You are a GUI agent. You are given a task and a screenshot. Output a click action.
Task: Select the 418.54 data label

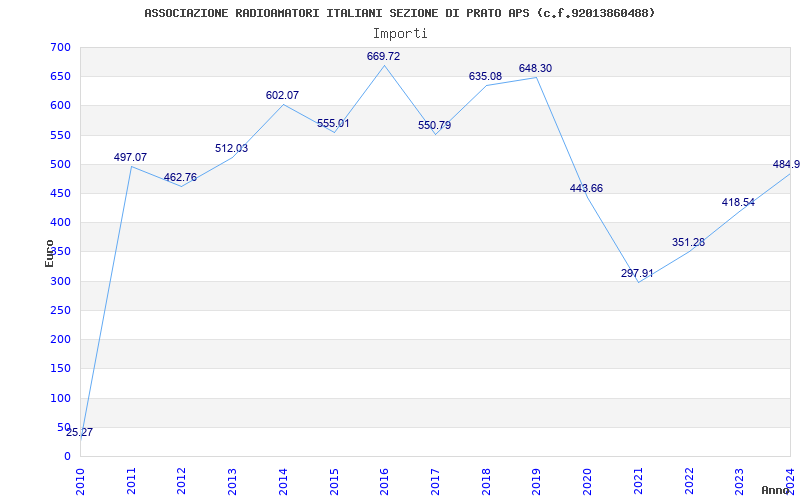[x=738, y=203]
